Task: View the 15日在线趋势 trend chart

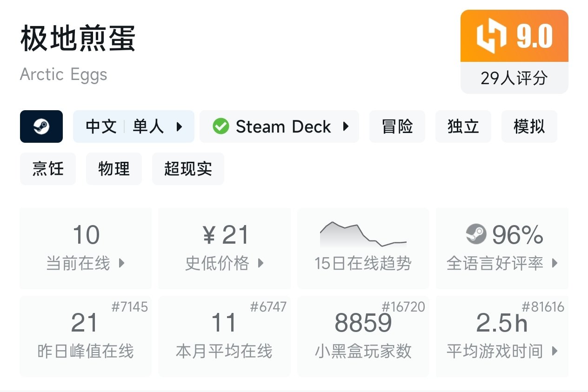Action: tap(363, 235)
